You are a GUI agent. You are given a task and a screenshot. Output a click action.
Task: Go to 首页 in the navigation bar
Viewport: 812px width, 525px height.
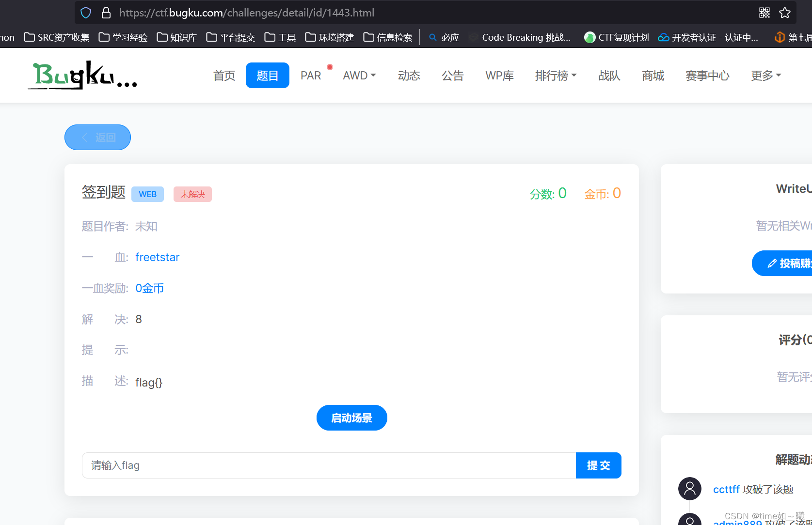[224, 76]
